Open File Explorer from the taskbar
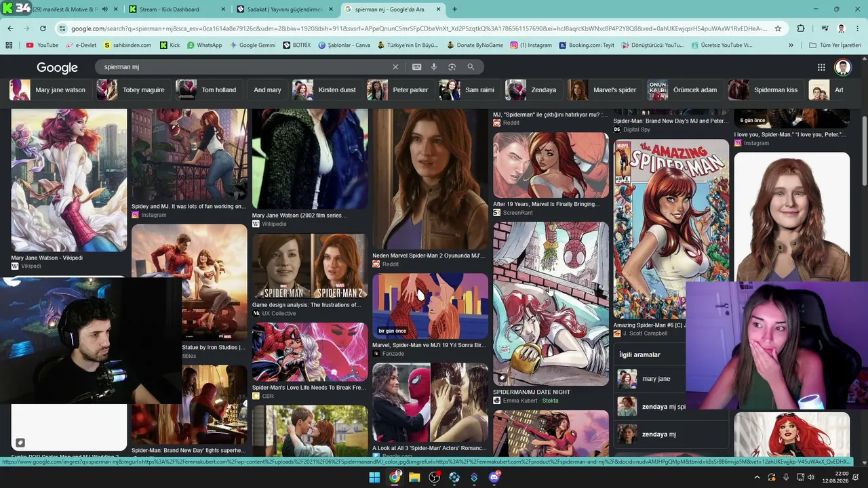This screenshot has height=488, width=868. [414, 477]
